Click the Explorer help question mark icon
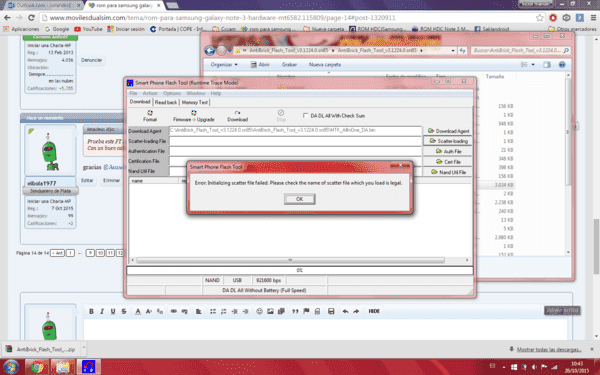This screenshot has width=600, height=375. pos(562,65)
